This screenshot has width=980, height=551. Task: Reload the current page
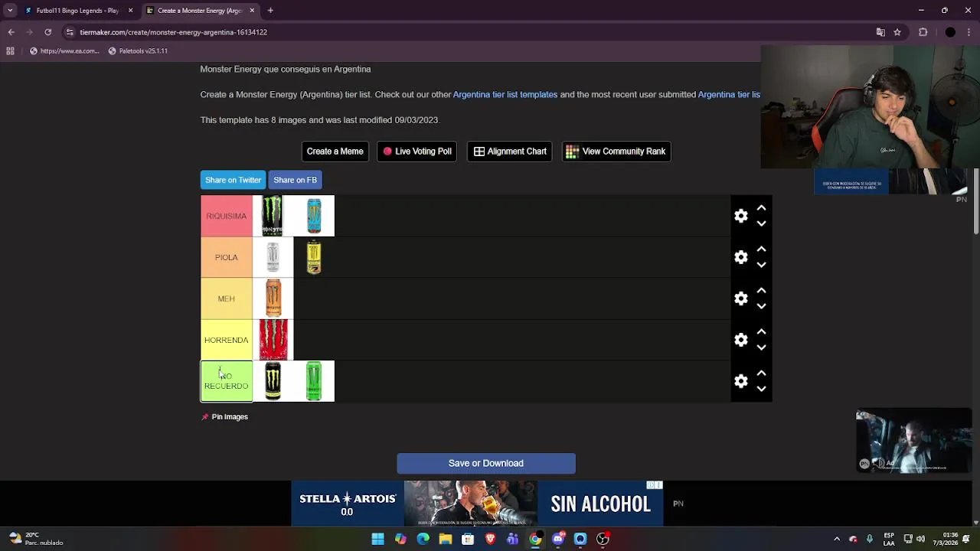47,32
